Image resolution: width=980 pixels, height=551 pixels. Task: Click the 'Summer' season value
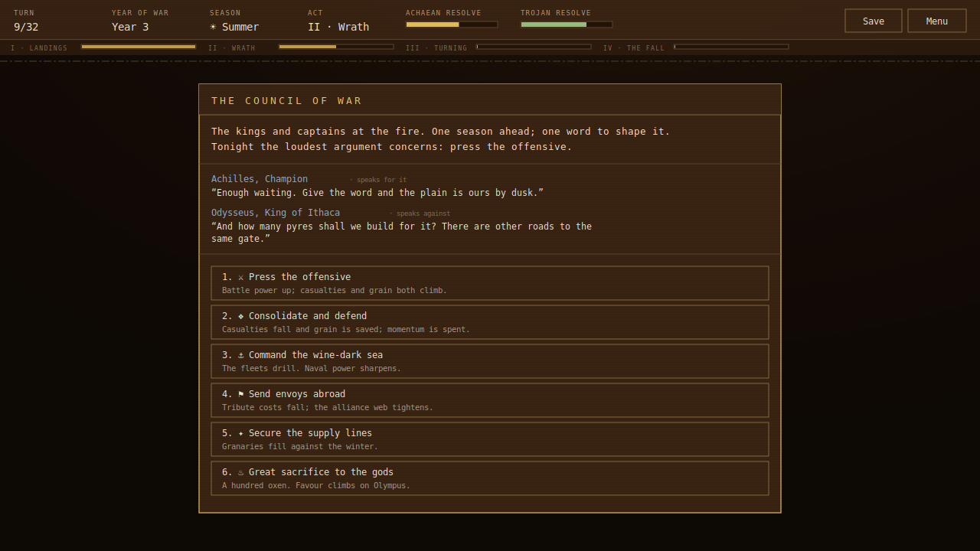[240, 27]
